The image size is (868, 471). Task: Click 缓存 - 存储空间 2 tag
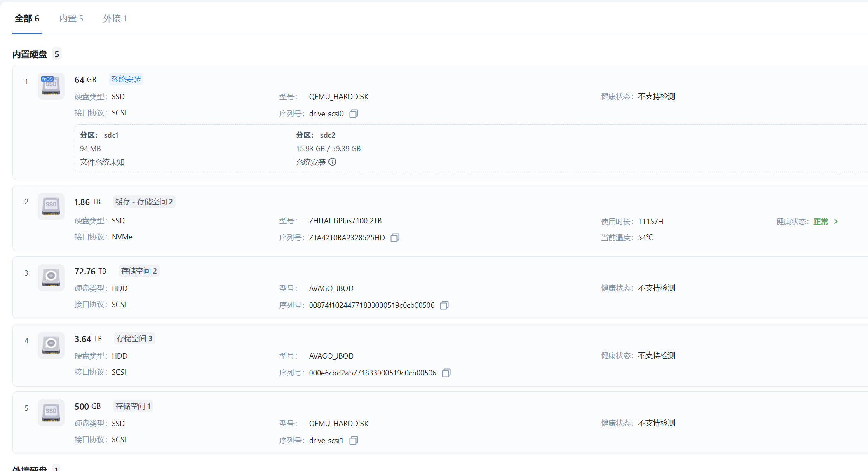point(144,202)
